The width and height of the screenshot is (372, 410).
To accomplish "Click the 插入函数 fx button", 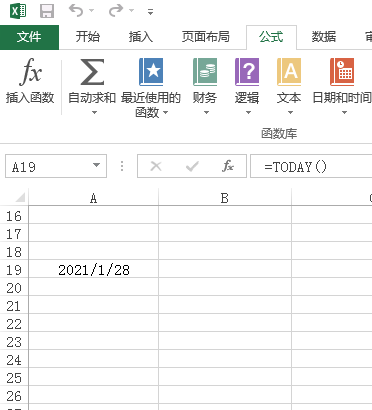I will coord(30,81).
